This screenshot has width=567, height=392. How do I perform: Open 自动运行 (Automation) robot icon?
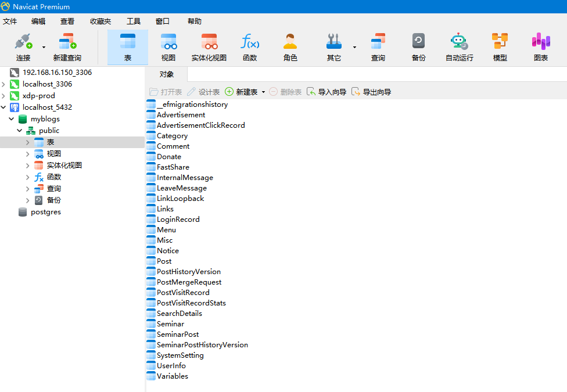[459, 46]
